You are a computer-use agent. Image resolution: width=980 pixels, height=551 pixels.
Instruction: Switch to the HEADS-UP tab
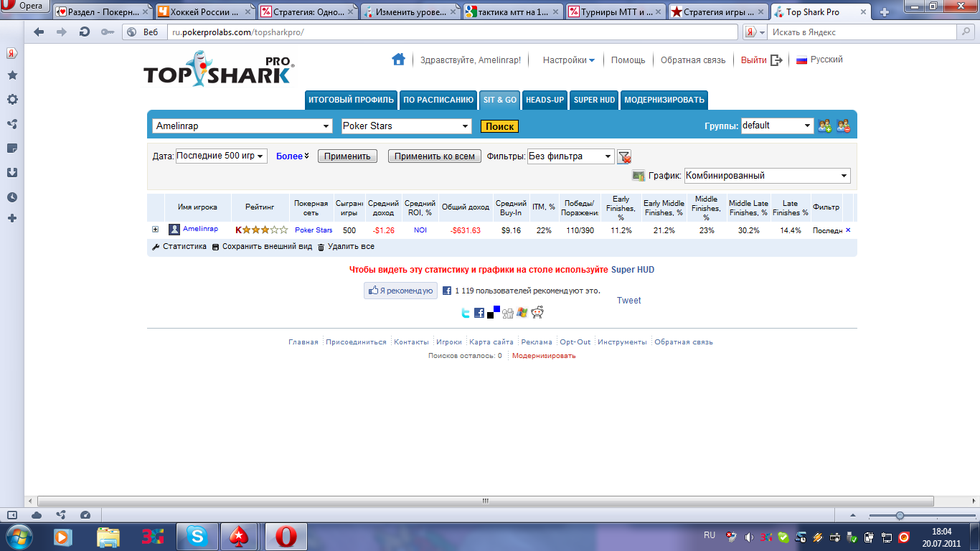pos(545,100)
